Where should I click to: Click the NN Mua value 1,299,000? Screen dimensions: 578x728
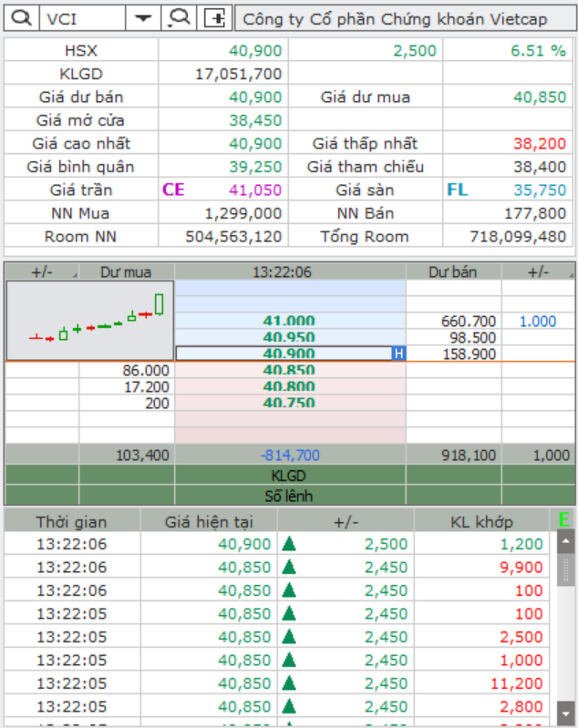(x=243, y=213)
